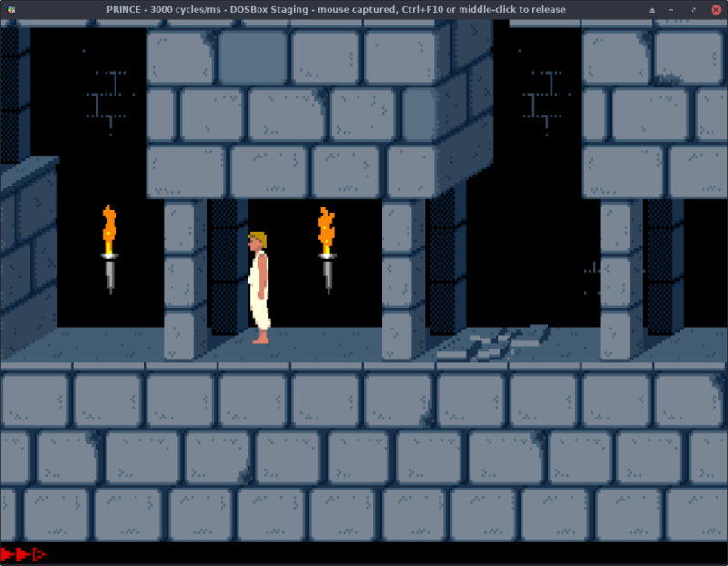This screenshot has height=566, width=728.
Task: Maximize the DOSBox Staging window
Action: click(693, 10)
